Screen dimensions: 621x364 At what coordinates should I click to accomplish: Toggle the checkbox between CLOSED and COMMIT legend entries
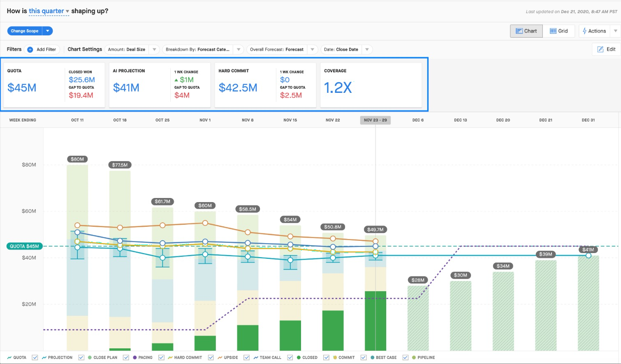[326, 357]
